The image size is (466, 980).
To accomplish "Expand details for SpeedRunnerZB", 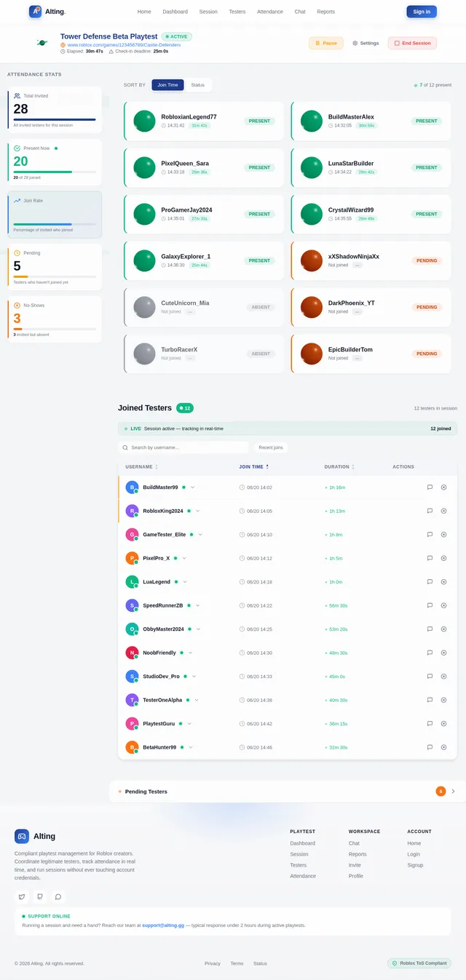I will coord(197,605).
